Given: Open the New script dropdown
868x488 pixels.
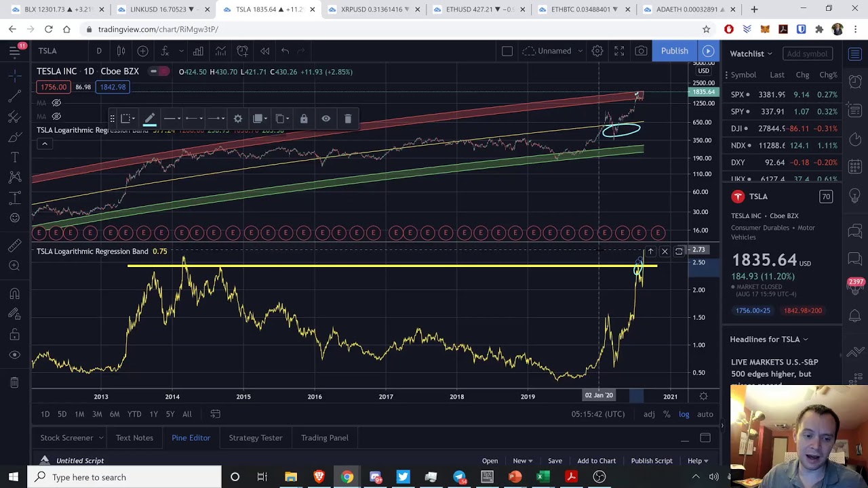Looking at the screenshot, I should pos(523,461).
